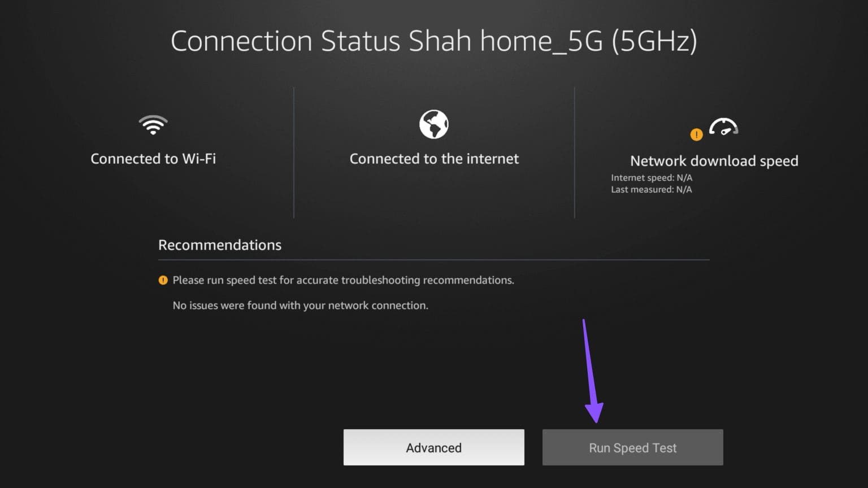The width and height of the screenshot is (868, 488).
Task: Click the Advanced button
Action: (433, 447)
